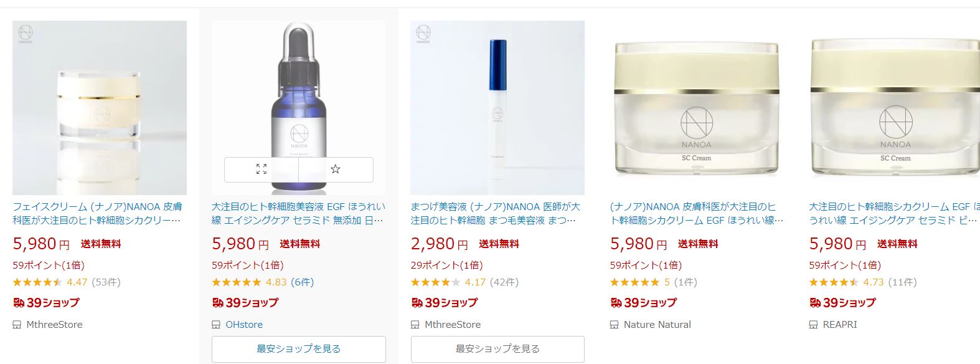Open Nature Natural shop link
Image resolution: width=980 pixels, height=364 pixels.
[657, 325]
